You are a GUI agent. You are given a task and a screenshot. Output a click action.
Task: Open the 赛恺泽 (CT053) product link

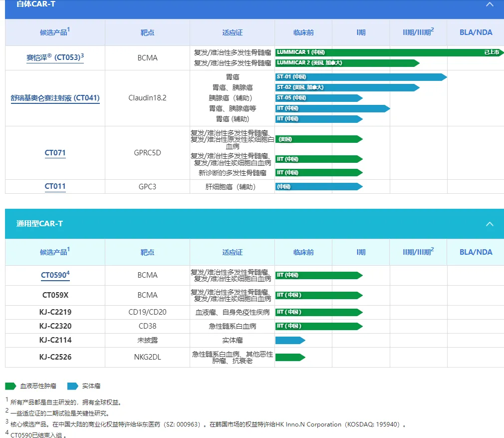55,57
